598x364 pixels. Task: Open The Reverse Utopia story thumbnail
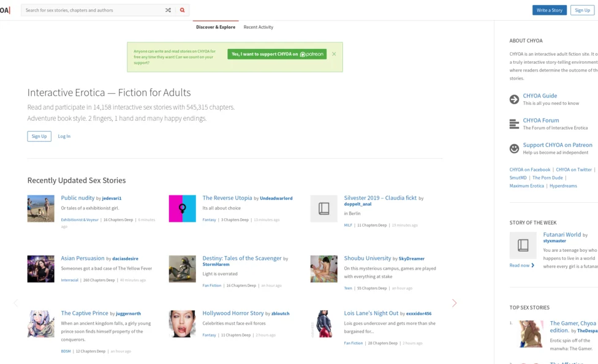pyautogui.click(x=182, y=209)
